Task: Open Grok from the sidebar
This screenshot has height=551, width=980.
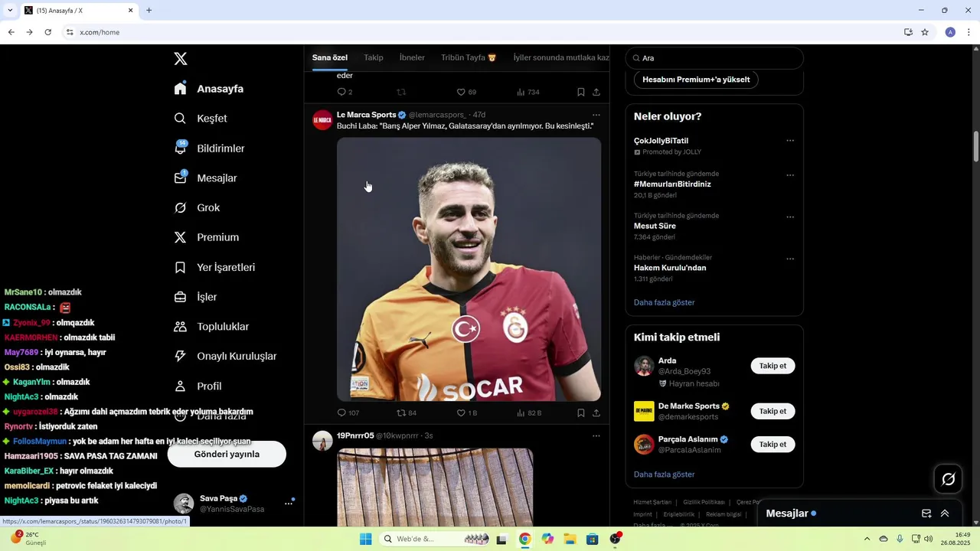Action: (x=197, y=208)
